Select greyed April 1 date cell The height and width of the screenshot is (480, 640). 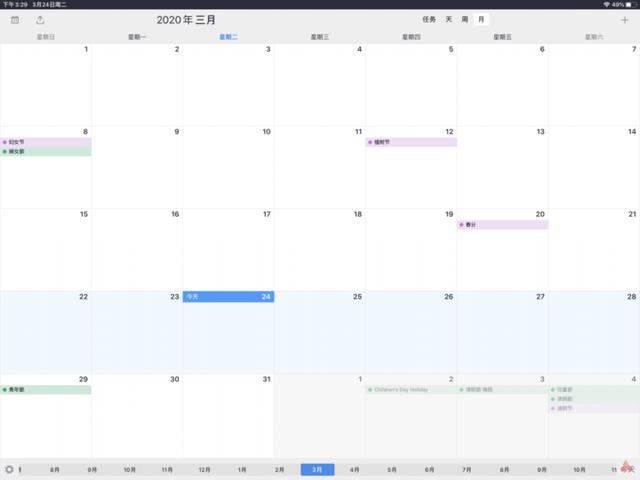320,416
